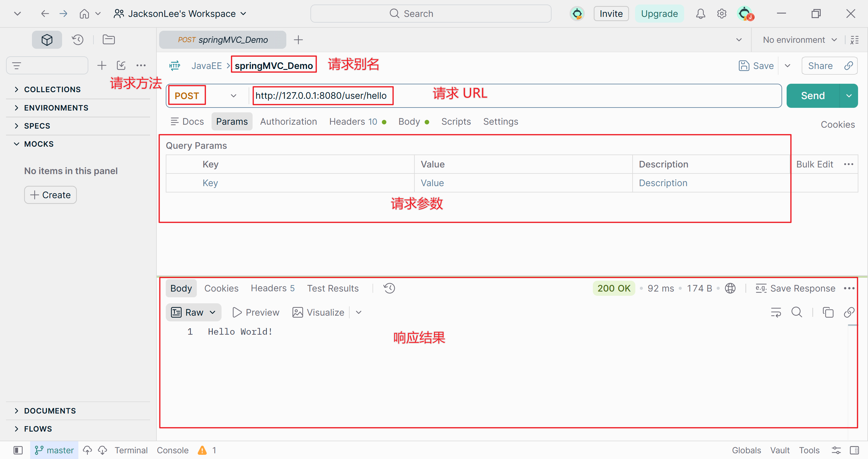Image resolution: width=868 pixels, height=459 pixels.
Task: Click the Postbot icon beside Invite
Action: [x=577, y=14]
